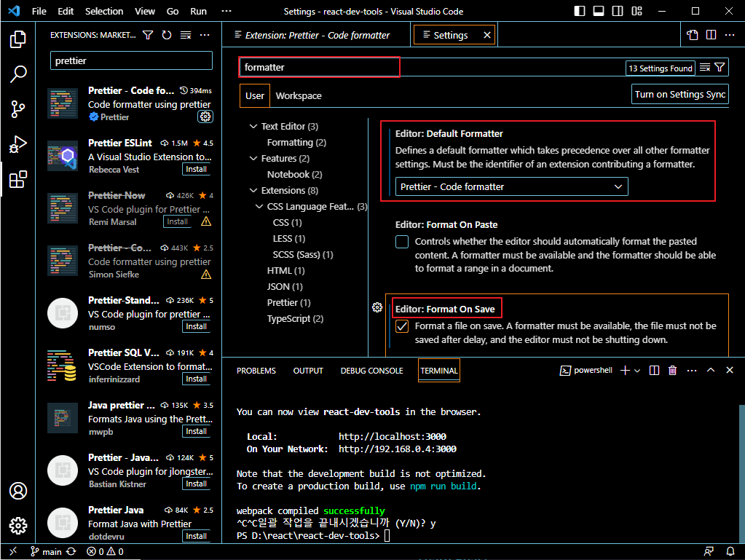Open the Selection menu
The height and width of the screenshot is (560, 745).
pos(104,11)
